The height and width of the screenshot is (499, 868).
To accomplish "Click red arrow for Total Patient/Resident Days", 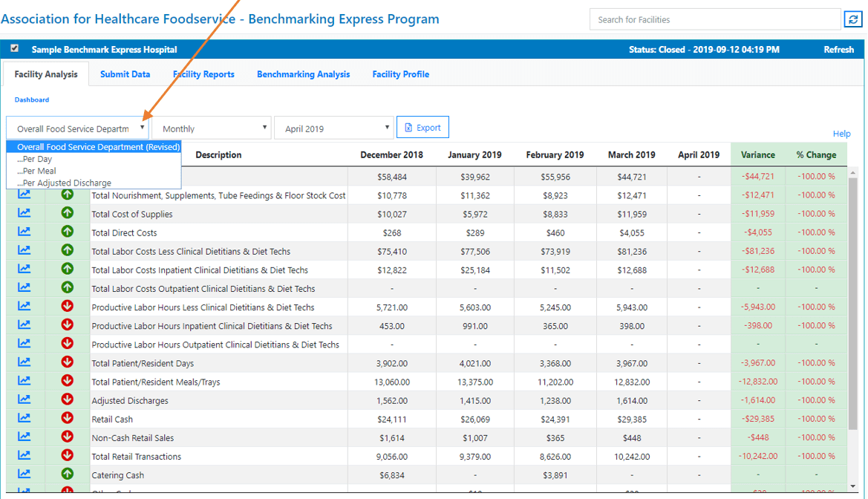I will pyautogui.click(x=68, y=363).
